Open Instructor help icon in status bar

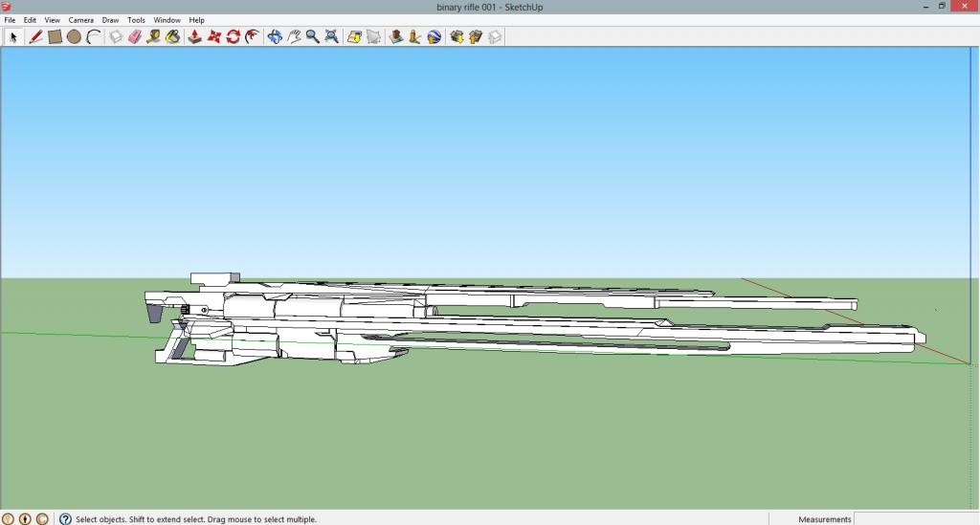click(x=65, y=519)
